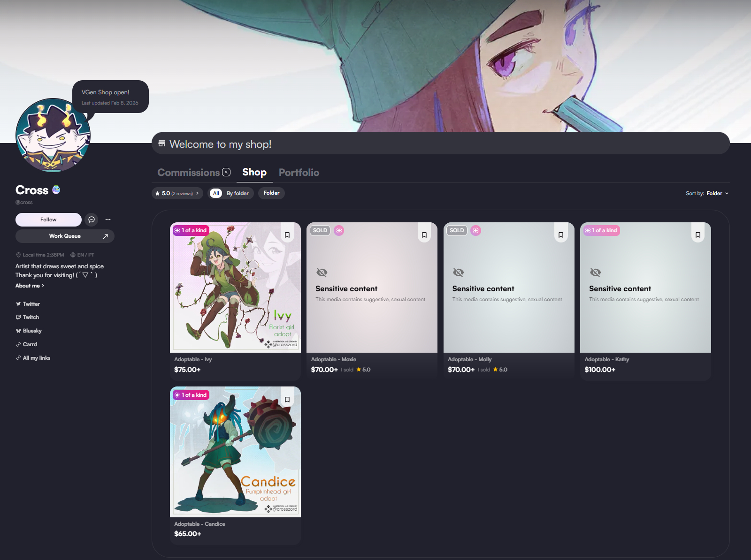
Task: Switch to the Commissions tab
Action: tap(188, 173)
